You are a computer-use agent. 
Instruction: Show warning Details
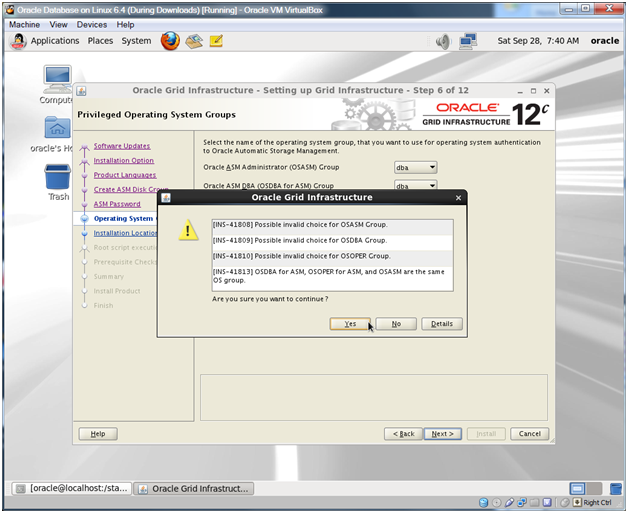coord(442,324)
